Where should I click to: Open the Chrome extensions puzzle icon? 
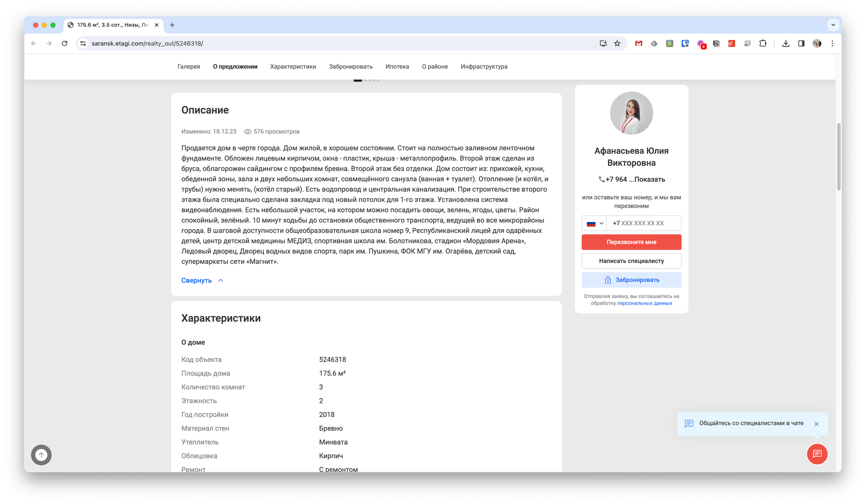click(x=763, y=43)
